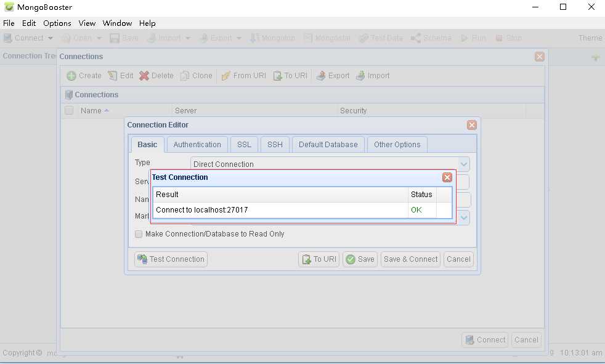Switch to the SSH tab
Image resolution: width=605 pixels, height=364 pixels.
275,145
